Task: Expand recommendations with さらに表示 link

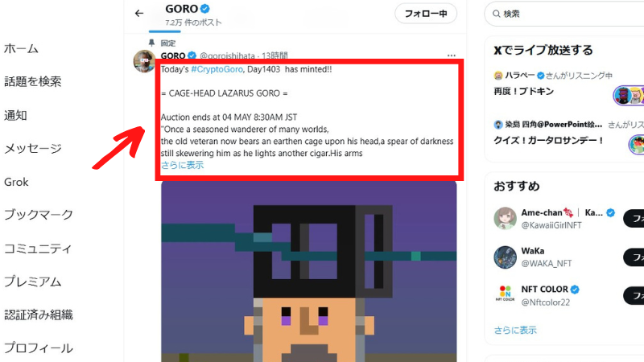Action: (x=515, y=330)
